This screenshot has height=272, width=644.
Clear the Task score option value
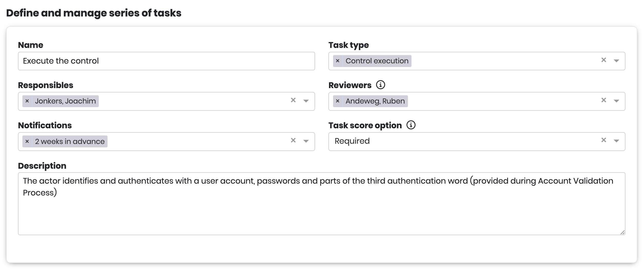(x=604, y=140)
